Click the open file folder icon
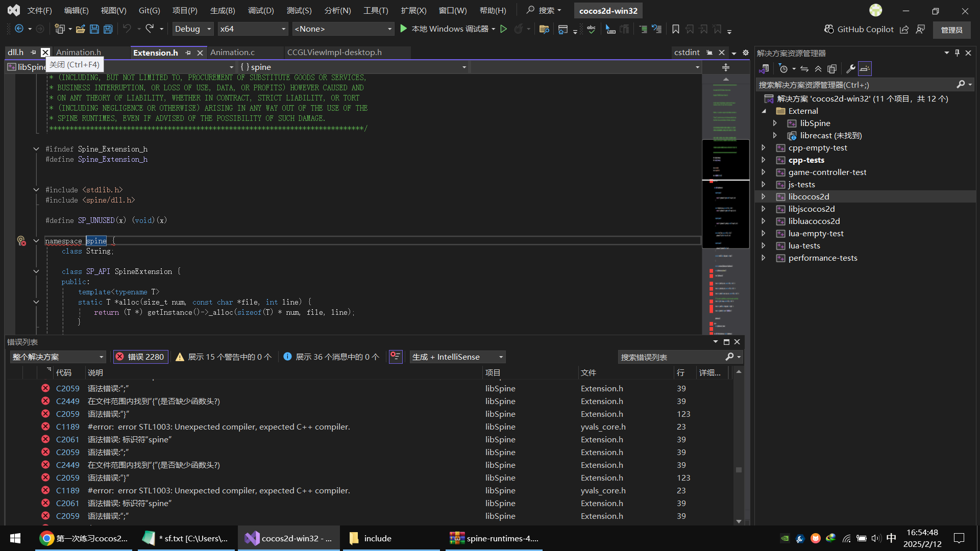Image resolution: width=980 pixels, height=551 pixels. 80,29
